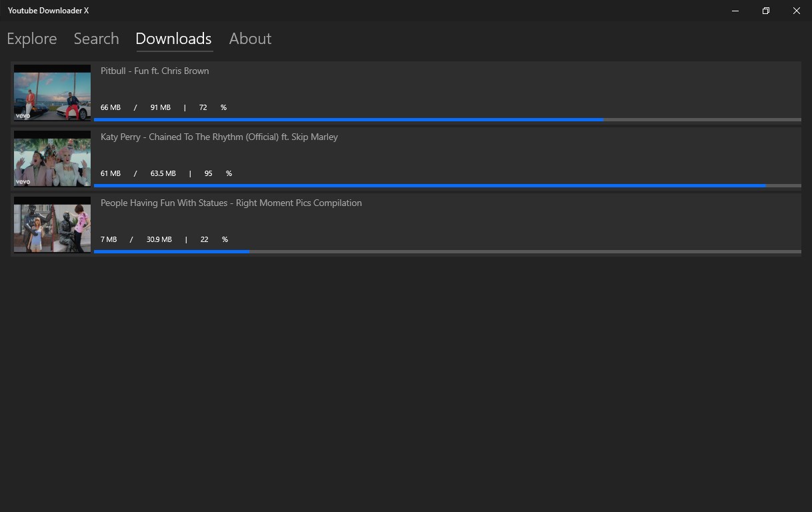
Task: Close the Youtube Downloader X window
Action: point(797,11)
